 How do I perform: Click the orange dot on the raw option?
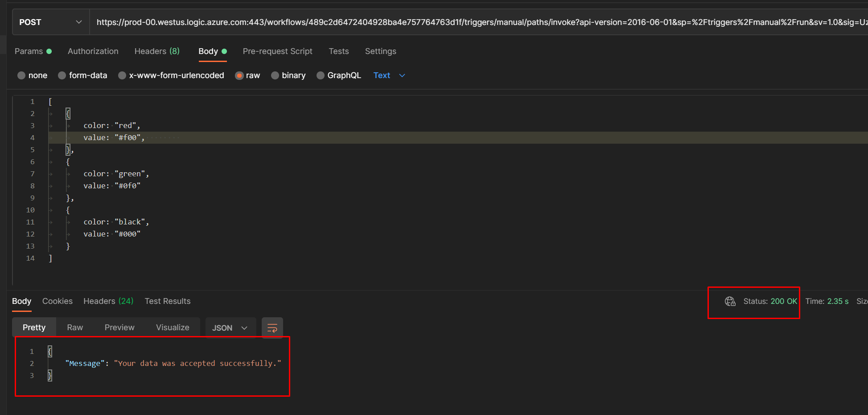click(239, 75)
